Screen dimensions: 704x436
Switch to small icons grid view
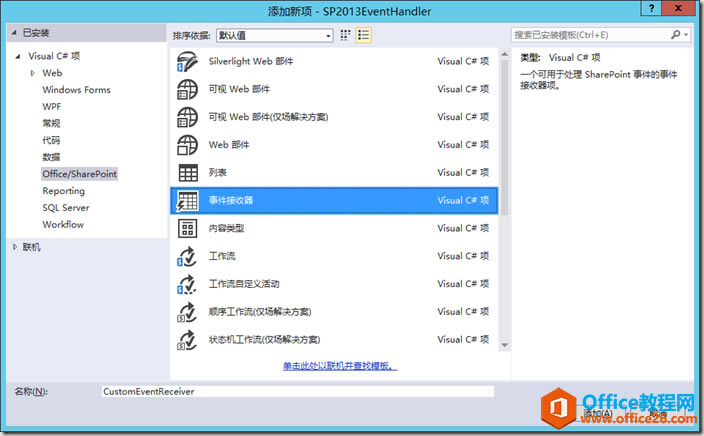click(x=345, y=35)
